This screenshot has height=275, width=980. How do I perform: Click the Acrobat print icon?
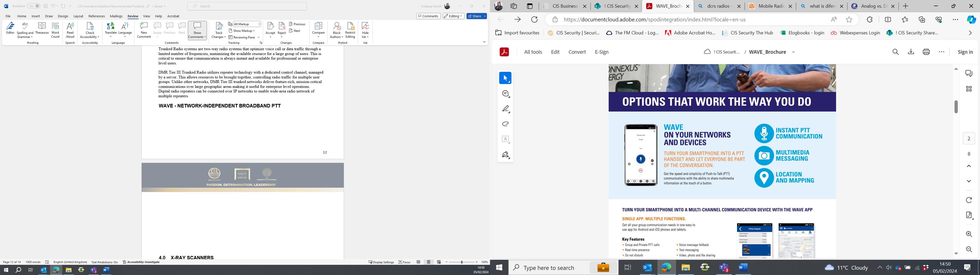coord(926,52)
